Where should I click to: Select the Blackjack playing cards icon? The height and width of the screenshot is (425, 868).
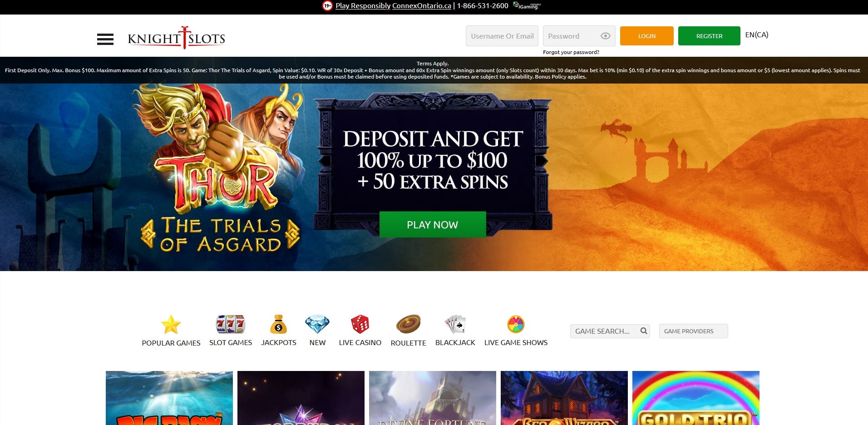[x=455, y=324]
